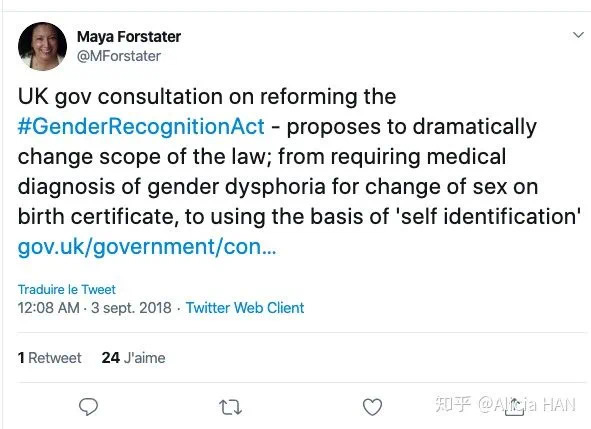The image size is (591, 429).
Task: Like the tweet with the heart icon
Action: [x=372, y=407]
